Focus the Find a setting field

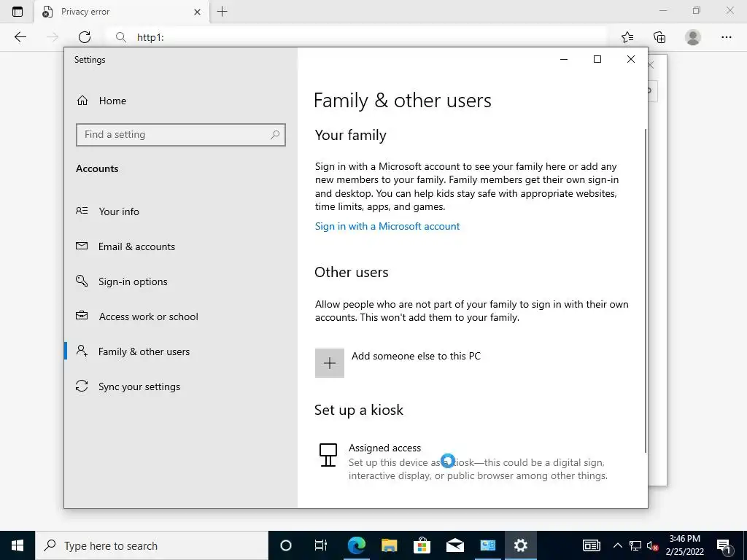(x=181, y=135)
